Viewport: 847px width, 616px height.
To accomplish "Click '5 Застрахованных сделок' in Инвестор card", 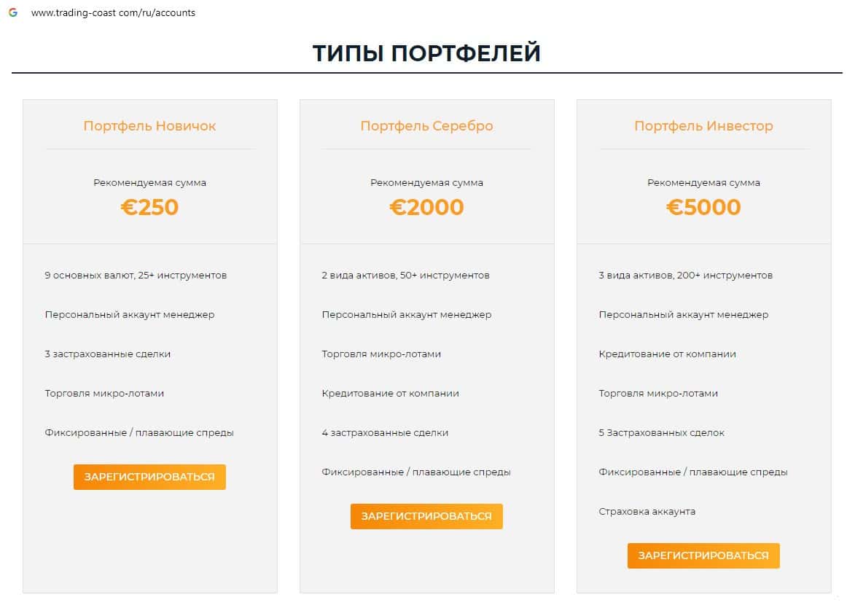I will (662, 433).
